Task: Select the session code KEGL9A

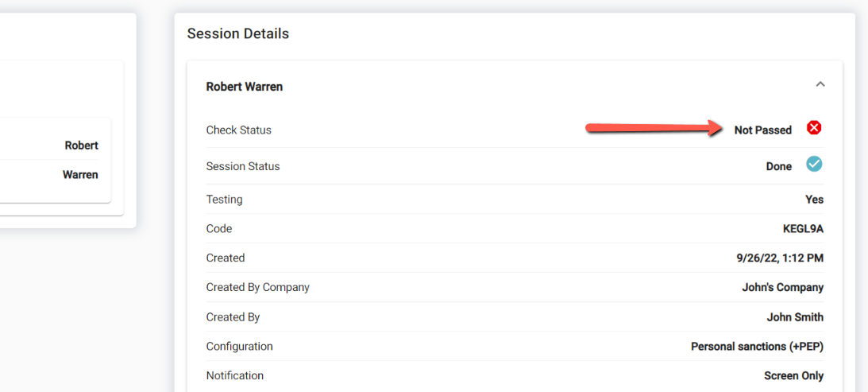Action: tap(803, 229)
